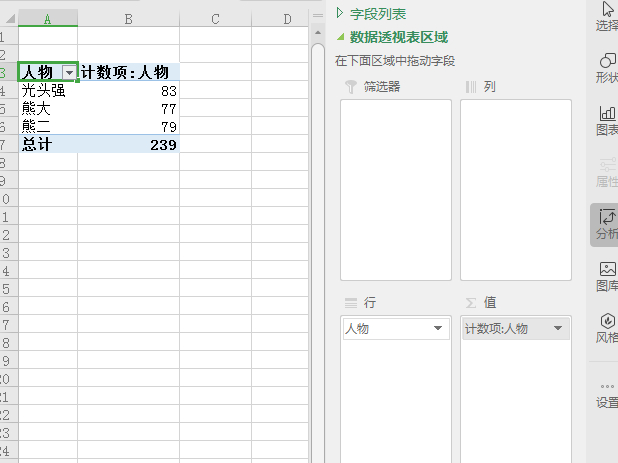Open the 形状 (Shapes) sidebar tool
The image size is (618, 463).
[607, 68]
